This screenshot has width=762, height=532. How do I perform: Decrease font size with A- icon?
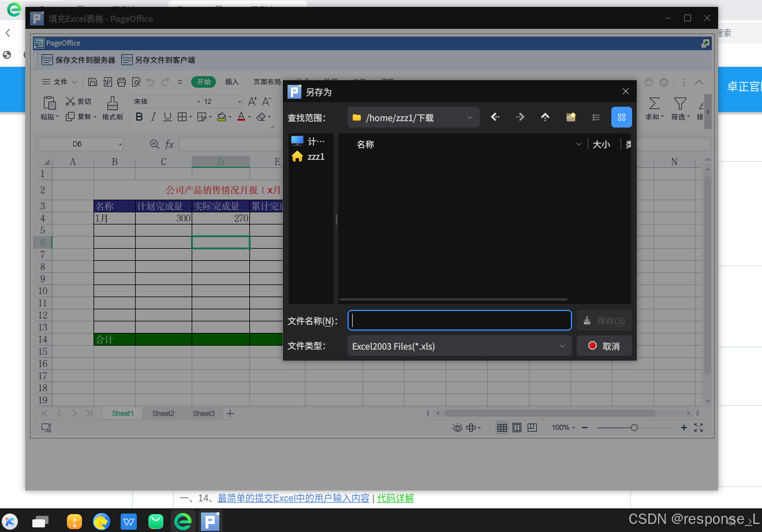point(266,102)
